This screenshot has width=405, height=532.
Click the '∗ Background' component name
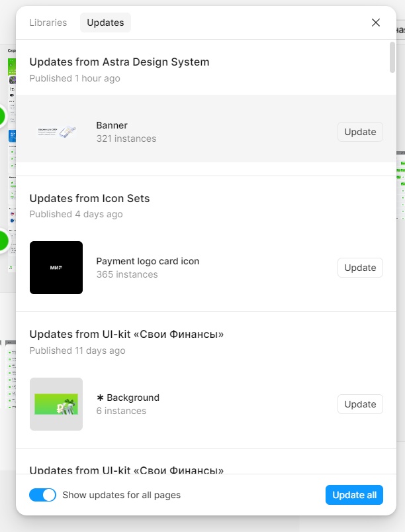point(128,398)
